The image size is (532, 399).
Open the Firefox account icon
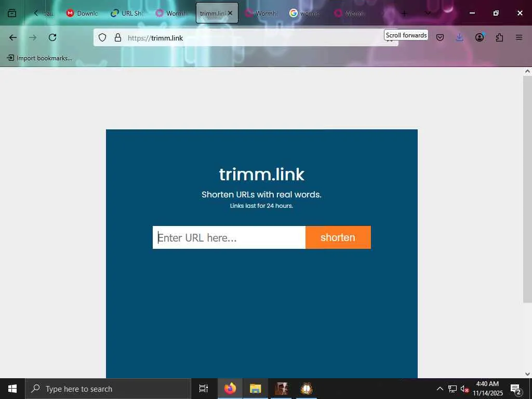480,37
